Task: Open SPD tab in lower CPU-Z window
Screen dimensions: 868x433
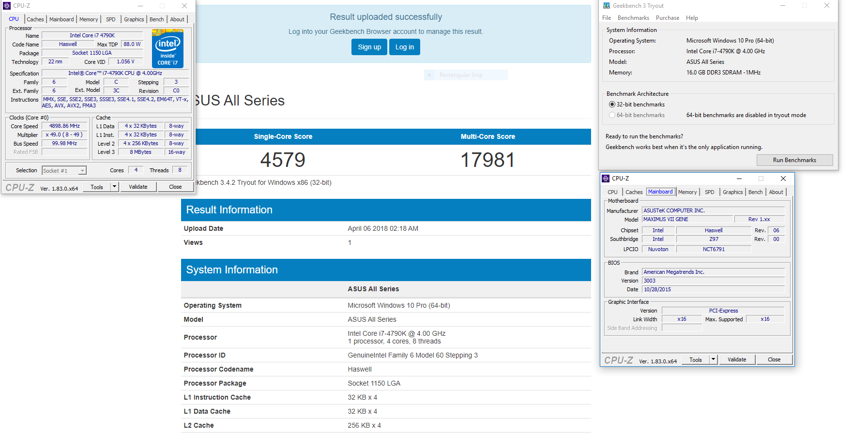Action: pos(710,192)
